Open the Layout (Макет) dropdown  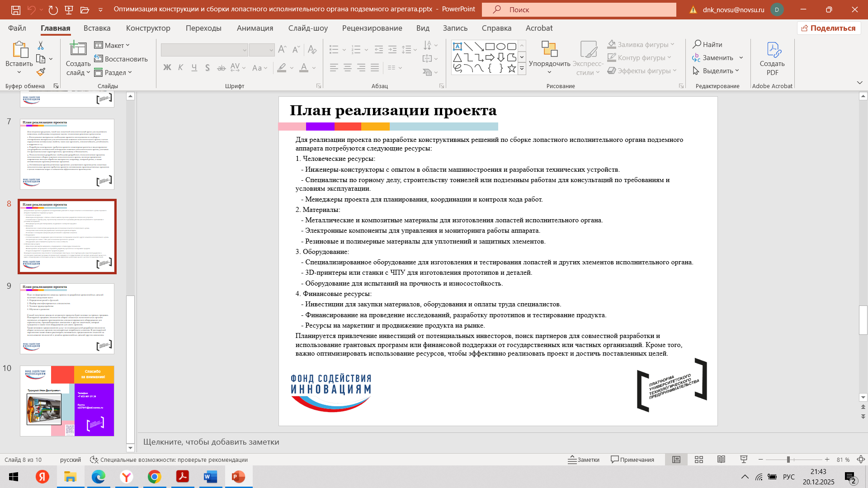point(112,45)
